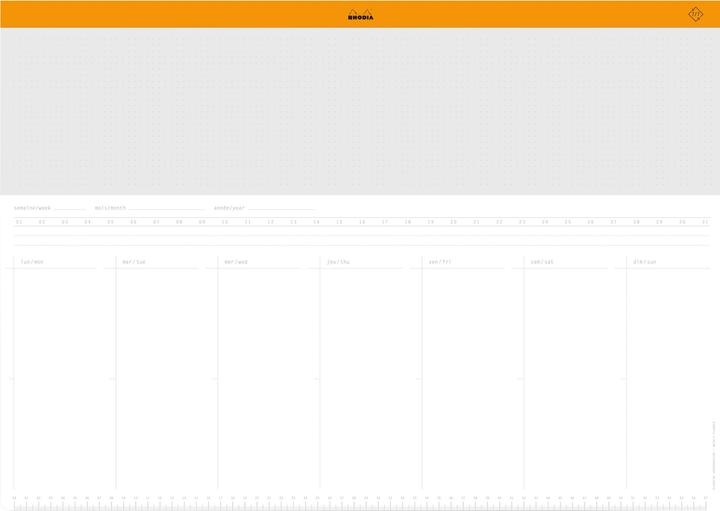Click the mois/month blank line
720x511 pixels.
pyautogui.click(x=166, y=209)
